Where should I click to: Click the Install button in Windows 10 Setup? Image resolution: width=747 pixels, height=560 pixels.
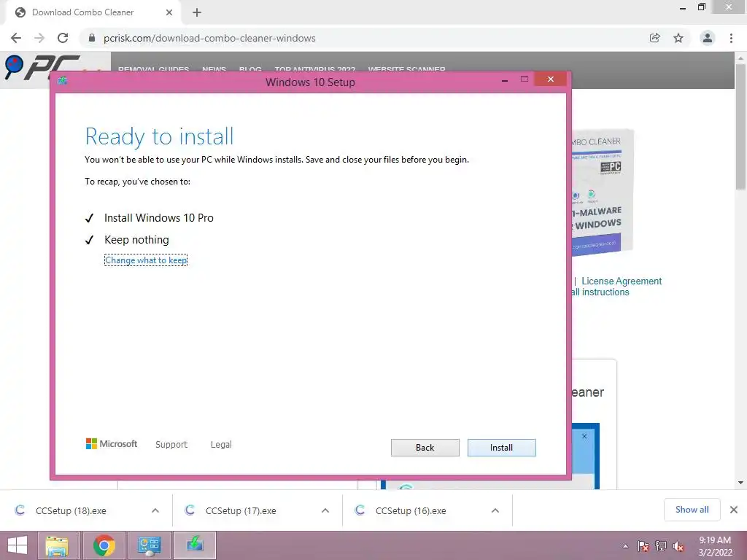click(501, 447)
